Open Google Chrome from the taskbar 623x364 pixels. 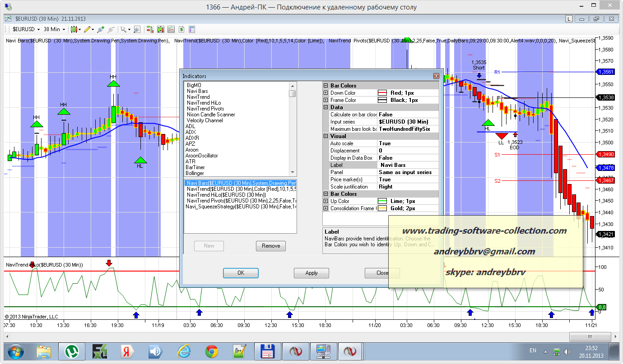point(211,351)
